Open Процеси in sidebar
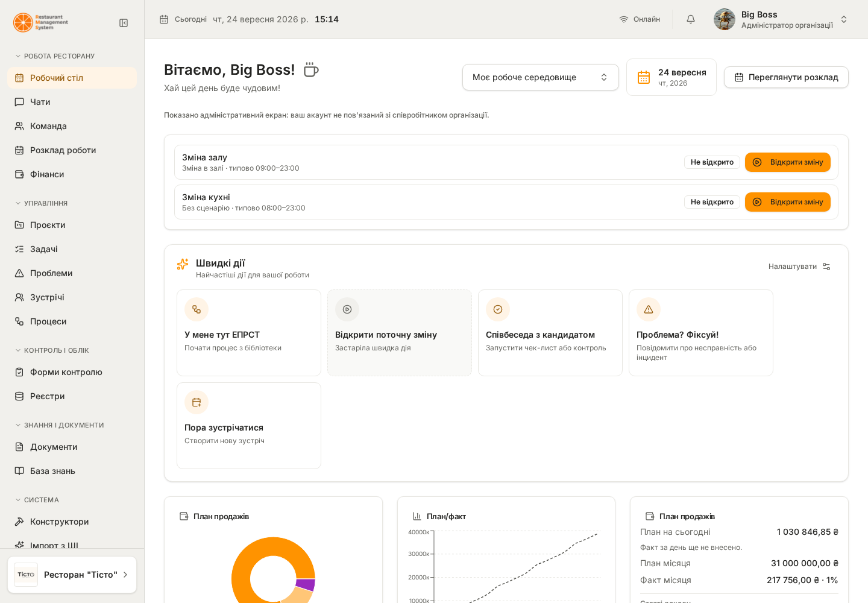The width and height of the screenshot is (868, 603). tap(72, 321)
